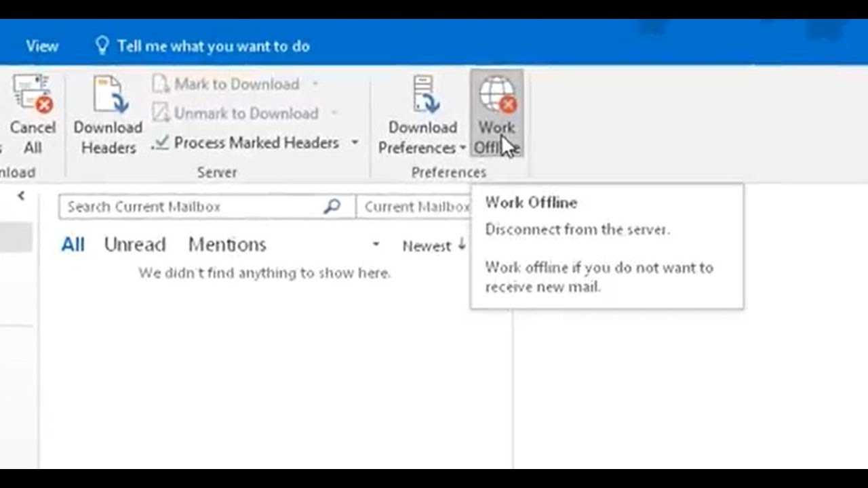Viewport: 868px width, 488px height.
Task: Click the Process Marked Headers checkmark icon
Action: (x=161, y=142)
